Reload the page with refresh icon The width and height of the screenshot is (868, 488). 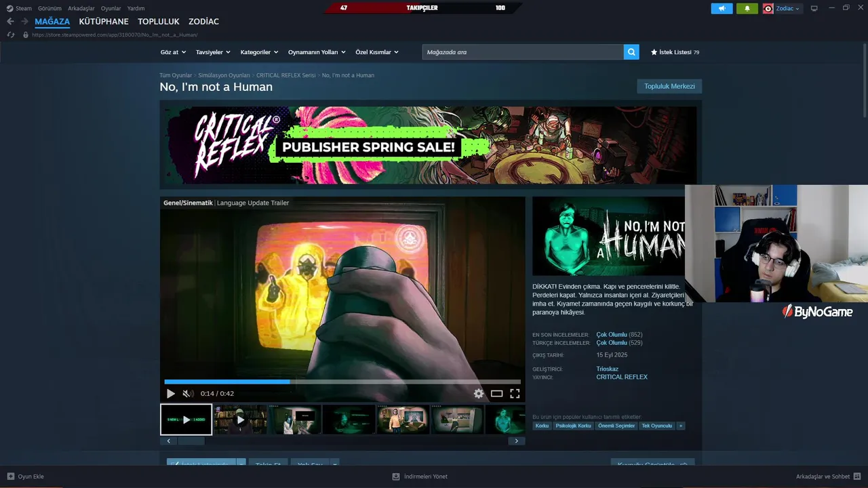[10, 35]
